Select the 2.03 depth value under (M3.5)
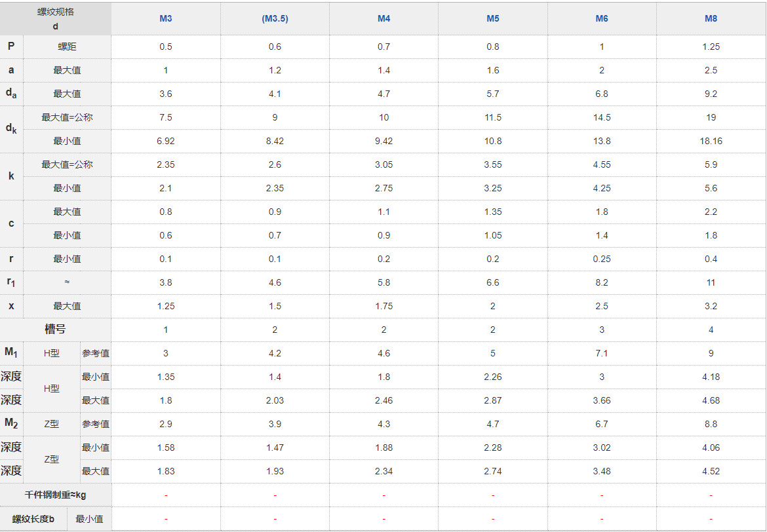 [275, 400]
